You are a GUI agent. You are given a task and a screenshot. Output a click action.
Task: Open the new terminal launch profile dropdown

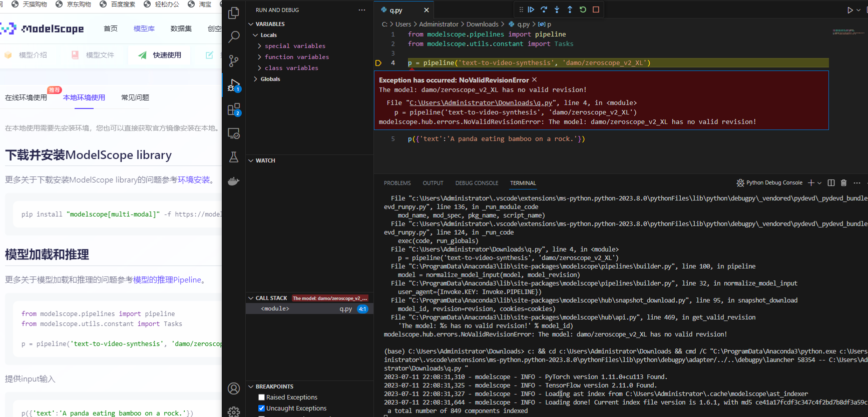(x=819, y=183)
